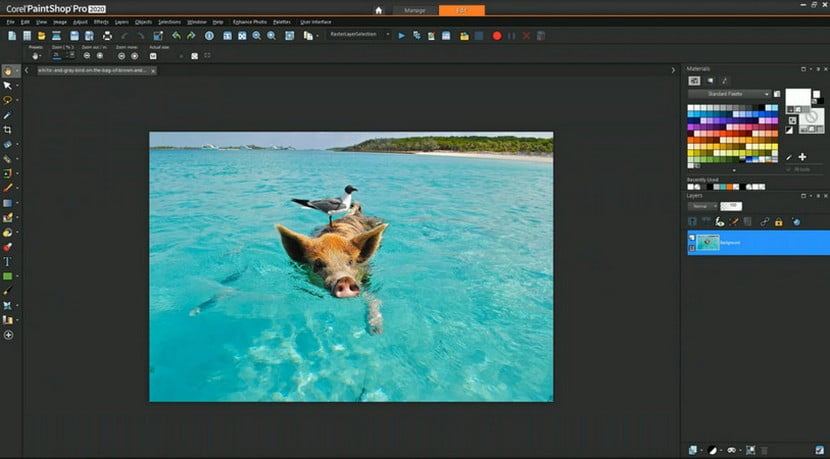This screenshot has height=459, width=830.
Task: Select the Pan hand tool
Action: click(x=7, y=71)
